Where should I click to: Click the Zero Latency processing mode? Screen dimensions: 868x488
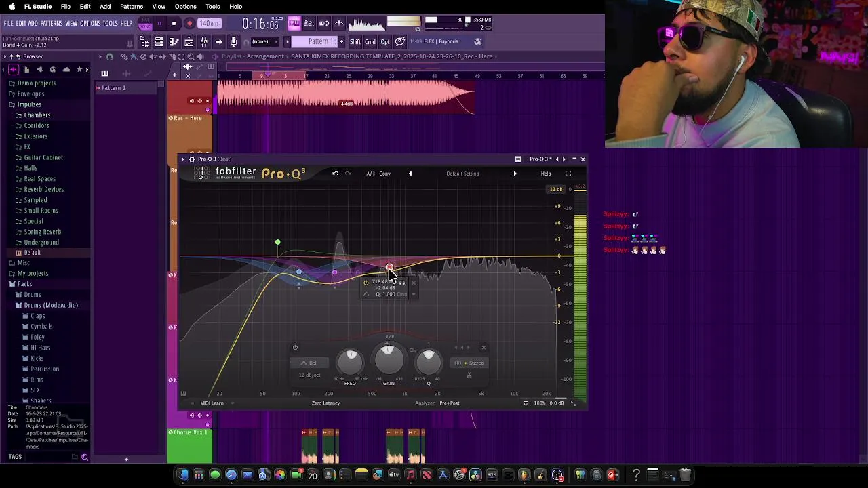(x=325, y=403)
